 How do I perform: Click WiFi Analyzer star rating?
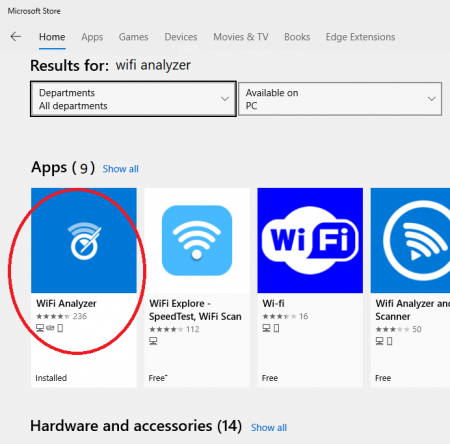[53, 316]
